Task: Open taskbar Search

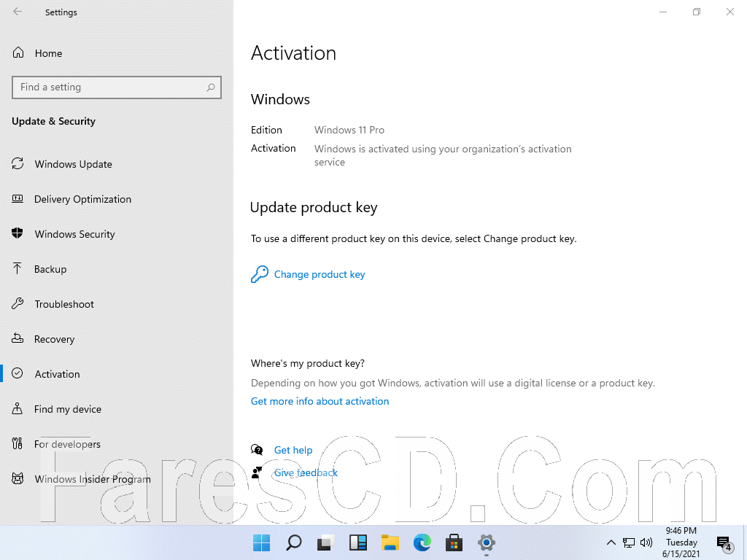Action: pyautogui.click(x=294, y=542)
